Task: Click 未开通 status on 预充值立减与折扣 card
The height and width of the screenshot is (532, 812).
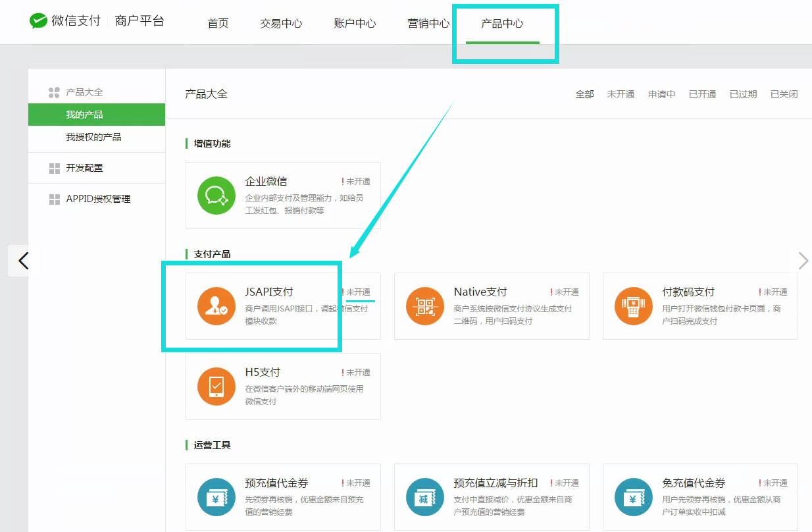Action: pyautogui.click(x=565, y=483)
